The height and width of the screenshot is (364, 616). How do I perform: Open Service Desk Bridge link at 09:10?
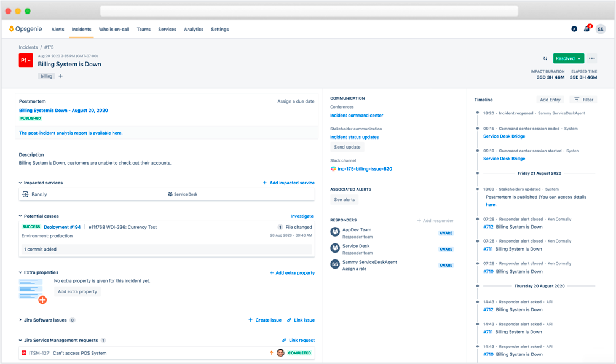click(x=504, y=159)
